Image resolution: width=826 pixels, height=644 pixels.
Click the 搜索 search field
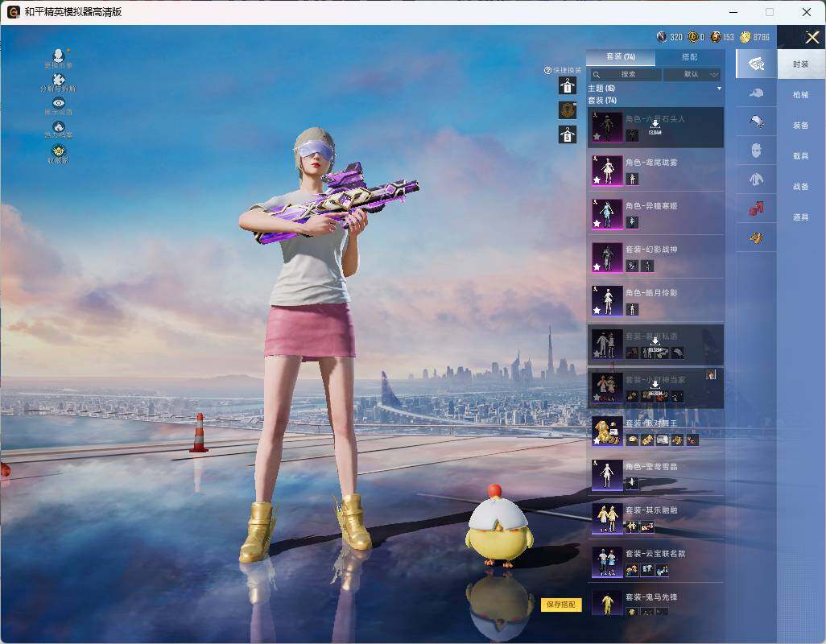[x=626, y=74]
